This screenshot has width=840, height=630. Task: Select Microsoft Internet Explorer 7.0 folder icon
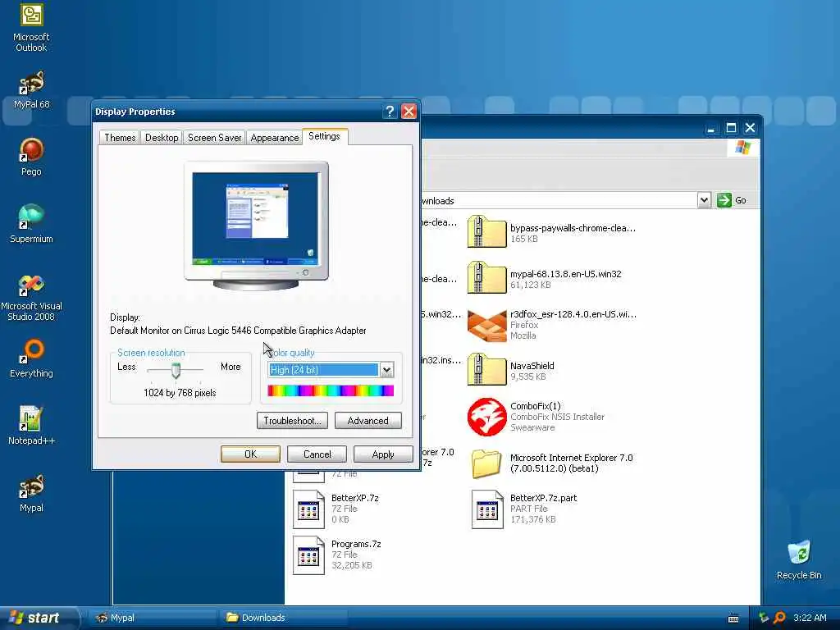click(486, 463)
